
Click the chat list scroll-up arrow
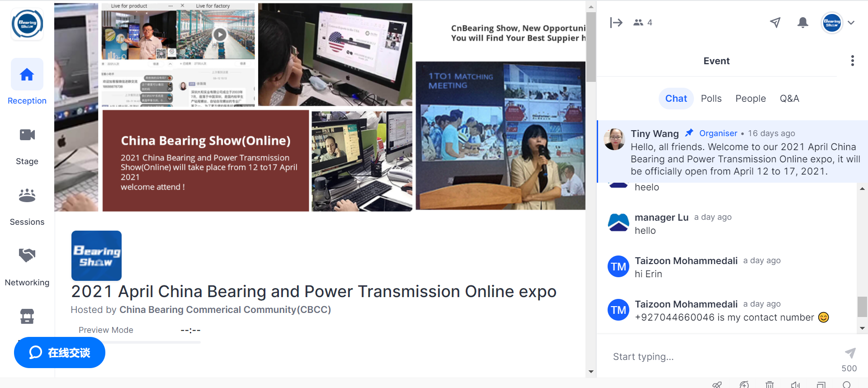pyautogui.click(x=862, y=189)
